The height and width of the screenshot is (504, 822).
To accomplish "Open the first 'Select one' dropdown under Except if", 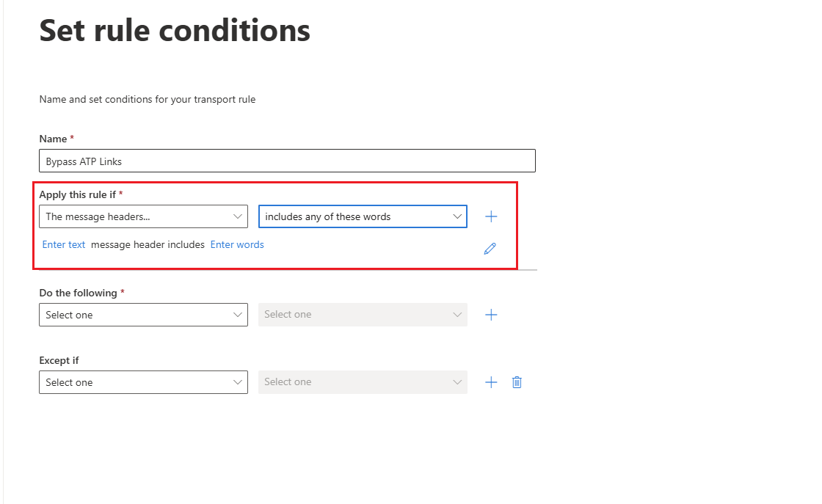I will click(x=143, y=382).
